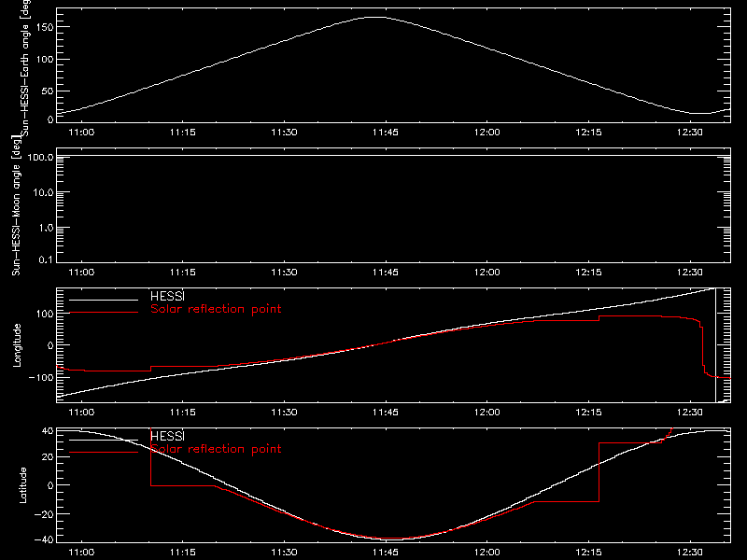Screen dimensions: 747x560
Task: Click 'Solar reflection point' legend label in Latitude plot
Action: coord(216,449)
